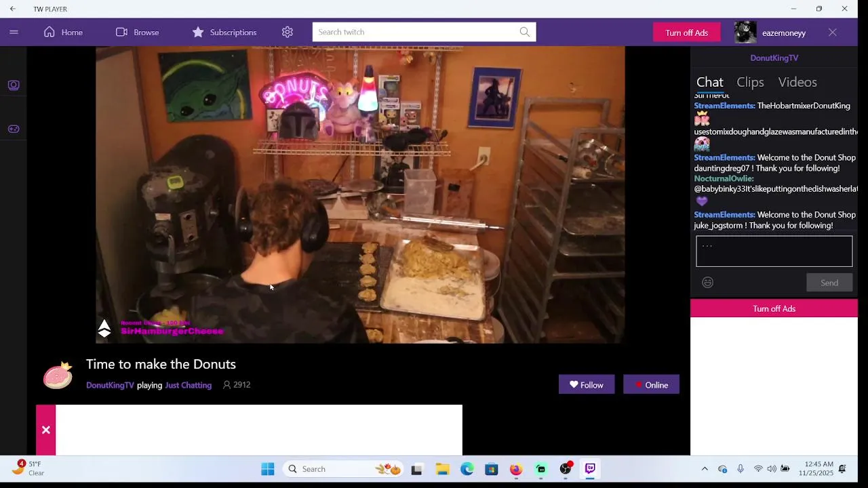Click the DonutKingTV chat header
Screen dimensions: 868x488
tap(774, 58)
